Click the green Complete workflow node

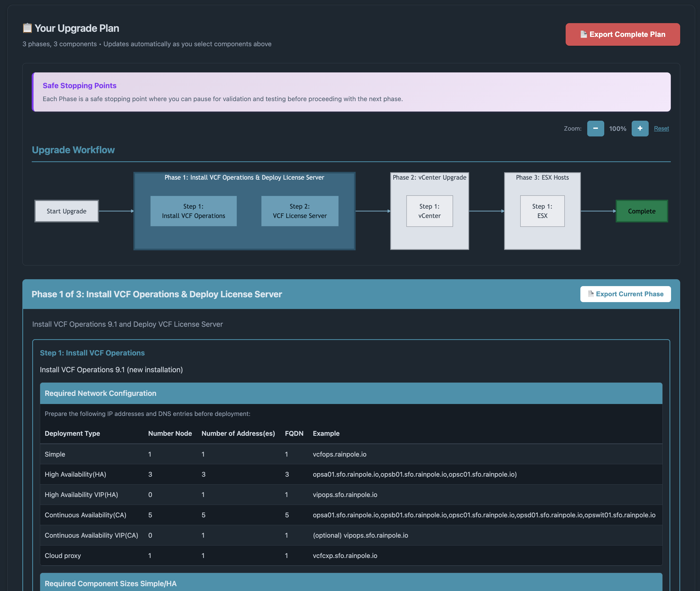pos(642,211)
